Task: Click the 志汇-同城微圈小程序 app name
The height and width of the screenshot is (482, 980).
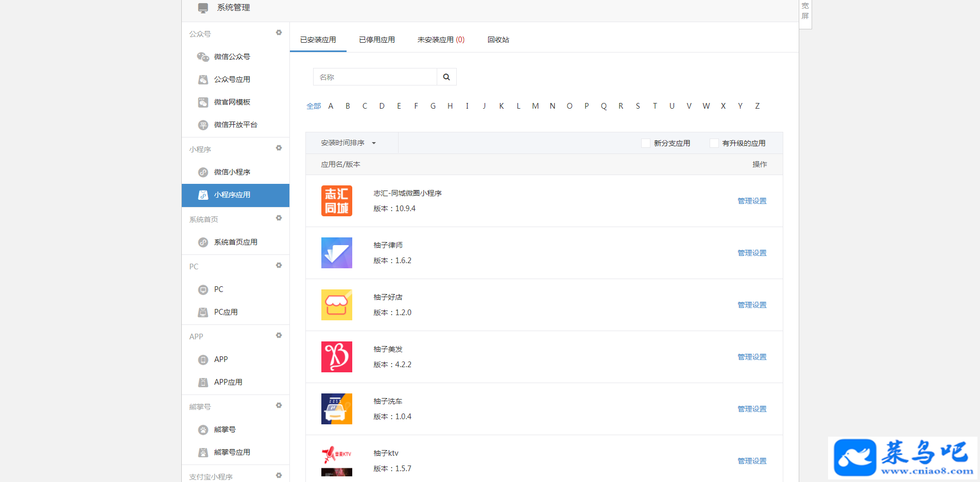Action: tap(407, 193)
